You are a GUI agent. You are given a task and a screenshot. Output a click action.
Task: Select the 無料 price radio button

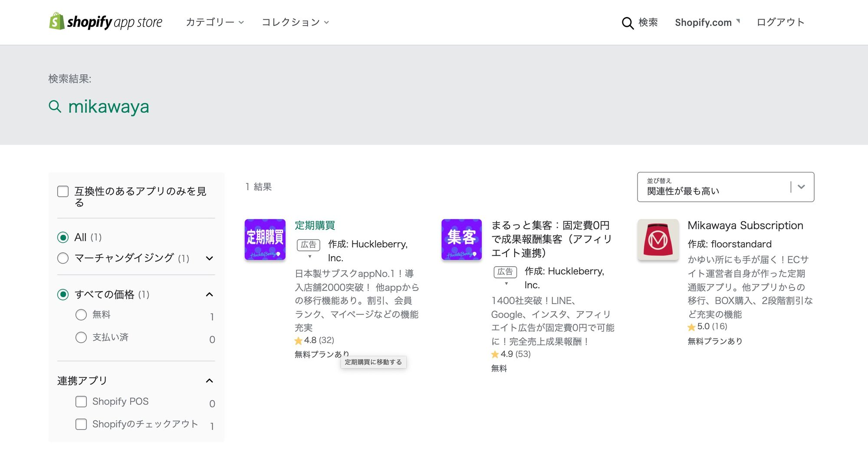pos(81,314)
